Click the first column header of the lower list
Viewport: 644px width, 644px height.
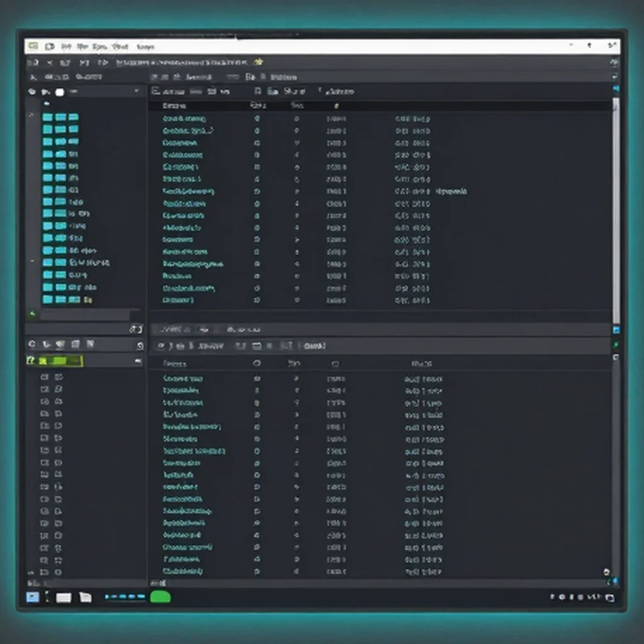tap(175, 364)
